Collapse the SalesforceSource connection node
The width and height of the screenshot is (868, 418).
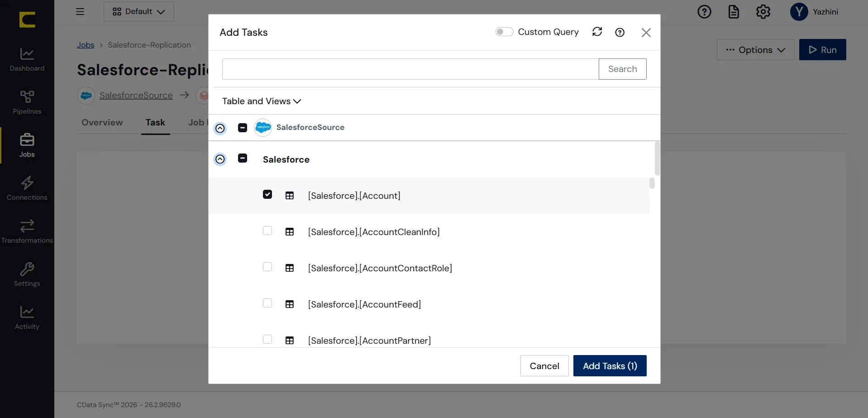point(220,128)
